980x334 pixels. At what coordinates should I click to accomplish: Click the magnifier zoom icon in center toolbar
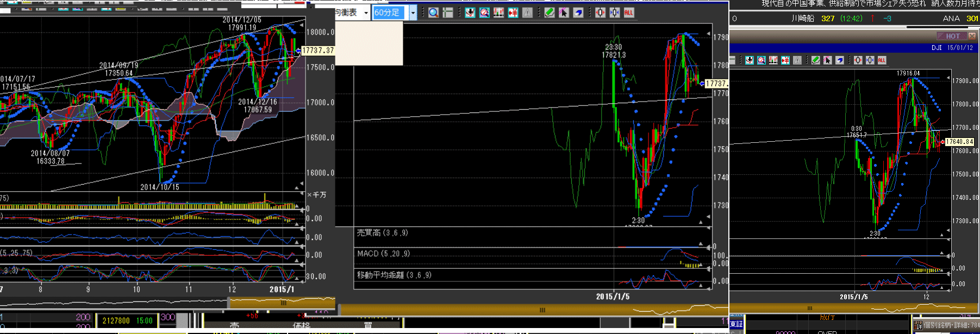tap(433, 12)
